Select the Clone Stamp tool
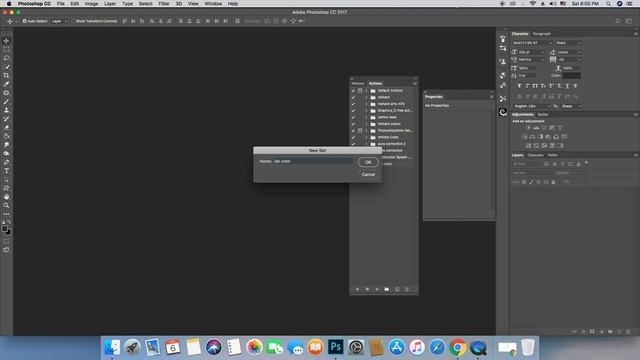 (x=6, y=110)
